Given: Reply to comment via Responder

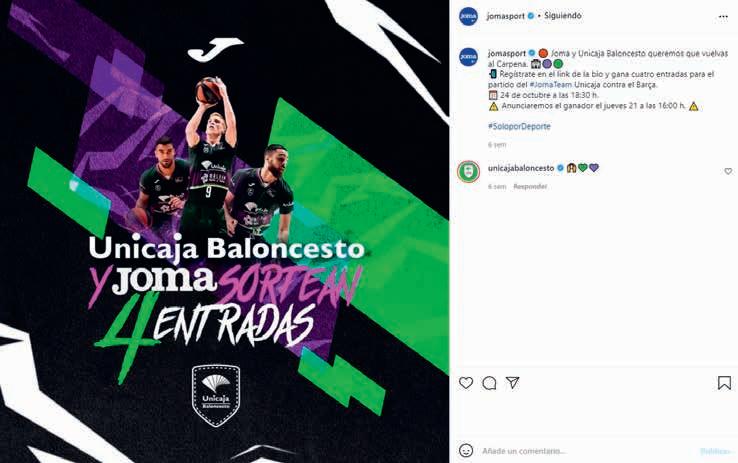Looking at the screenshot, I should coord(530,186).
